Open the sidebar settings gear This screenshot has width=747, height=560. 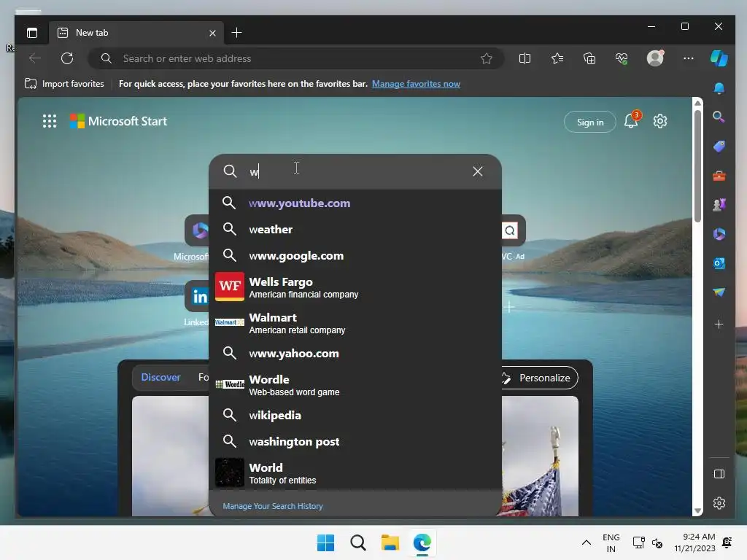tap(719, 503)
